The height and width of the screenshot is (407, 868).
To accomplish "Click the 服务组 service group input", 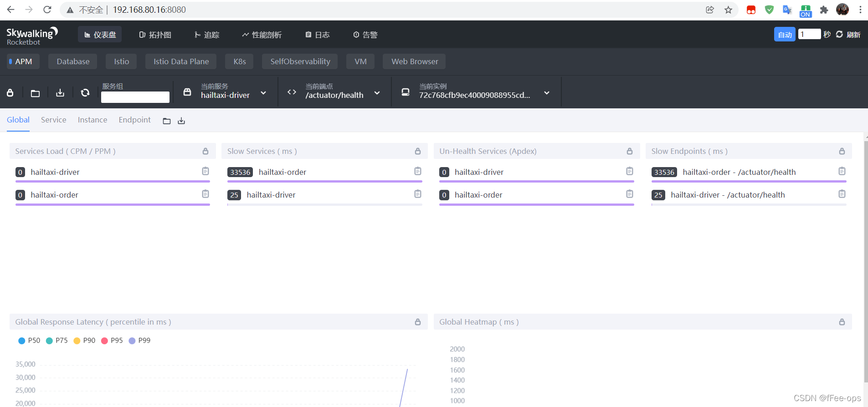I will tap(135, 97).
